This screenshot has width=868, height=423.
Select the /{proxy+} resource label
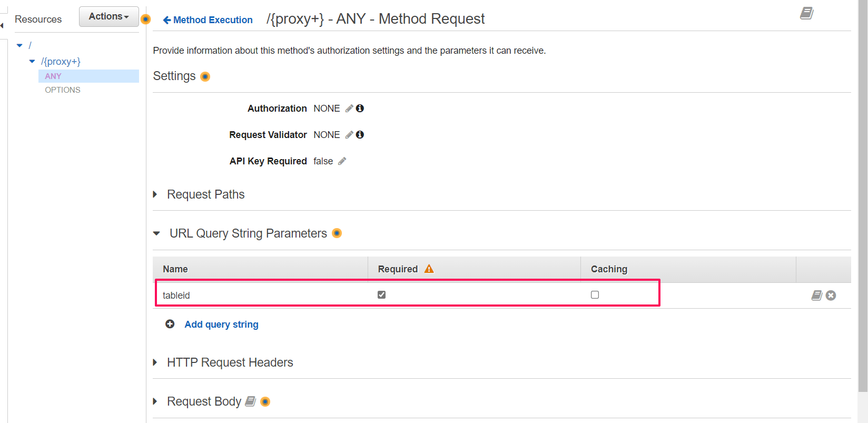61,62
